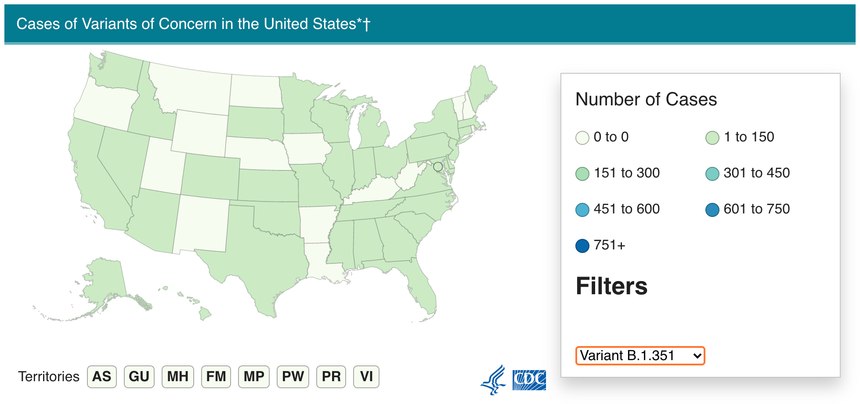
Task: Click the CDC logo
Action: tap(529, 380)
